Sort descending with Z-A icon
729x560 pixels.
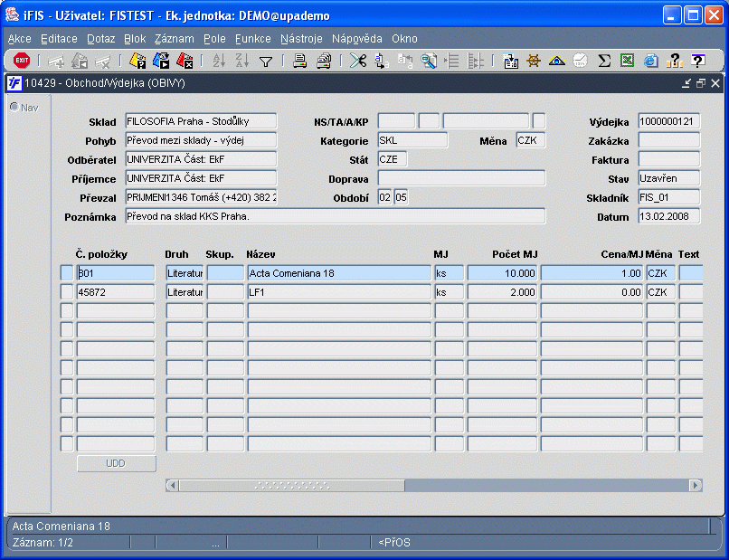(x=242, y=61)
